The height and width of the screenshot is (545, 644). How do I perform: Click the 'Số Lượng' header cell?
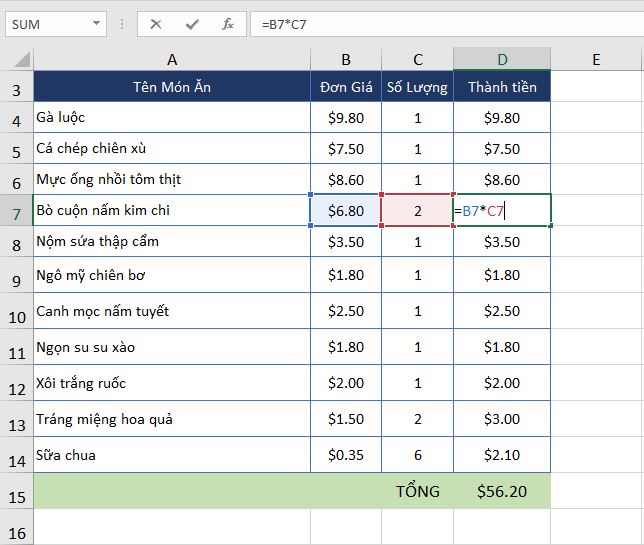point(417,87)
